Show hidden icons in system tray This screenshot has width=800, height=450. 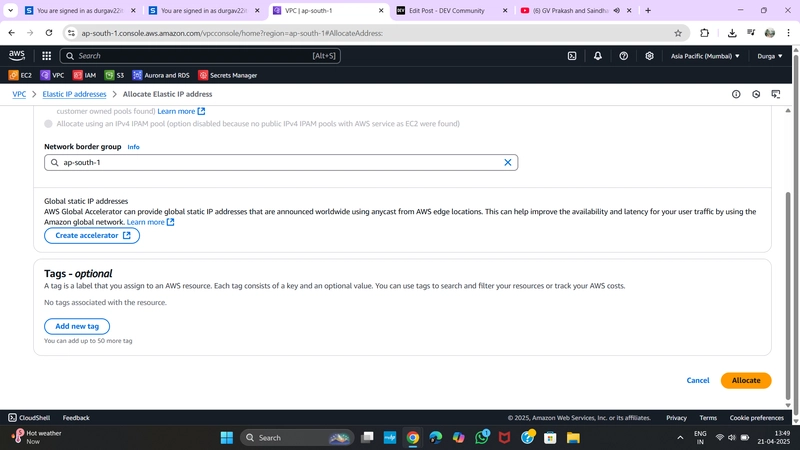[x=680, y=437]
